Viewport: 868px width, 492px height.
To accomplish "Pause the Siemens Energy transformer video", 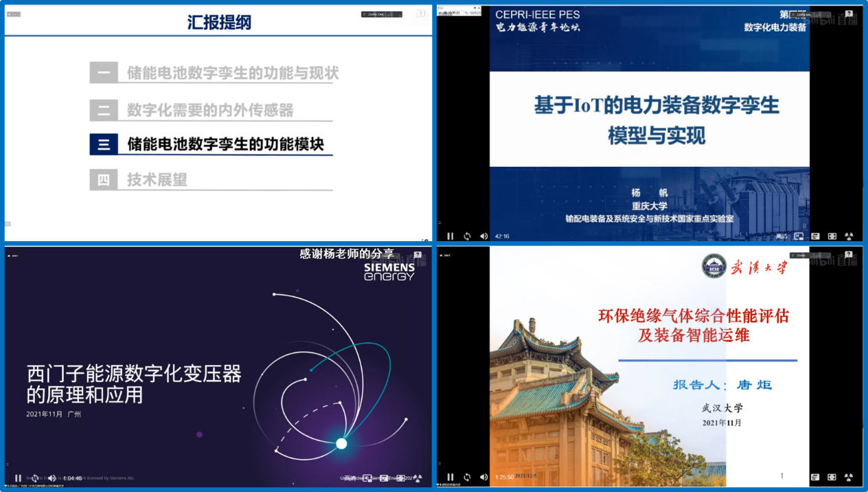I will click(19, 478).
